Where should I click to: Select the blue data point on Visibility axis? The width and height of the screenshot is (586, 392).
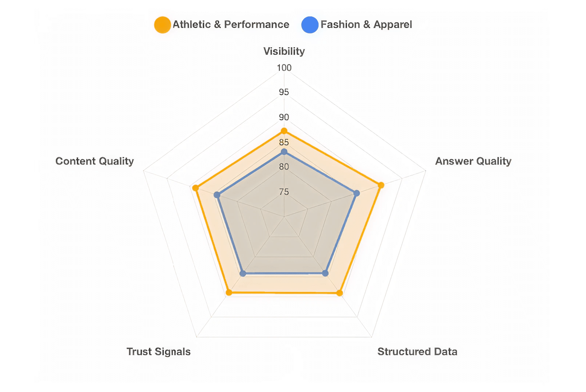coord(284,151)
